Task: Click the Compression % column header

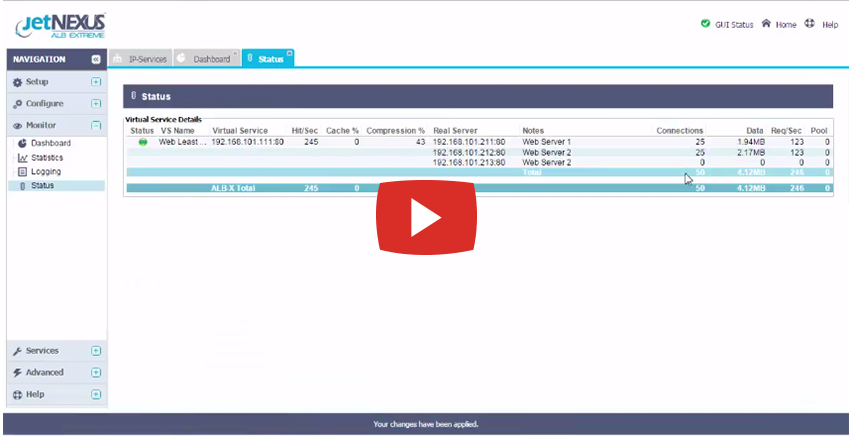Action: pyautogui.click(x=395, y=131)
